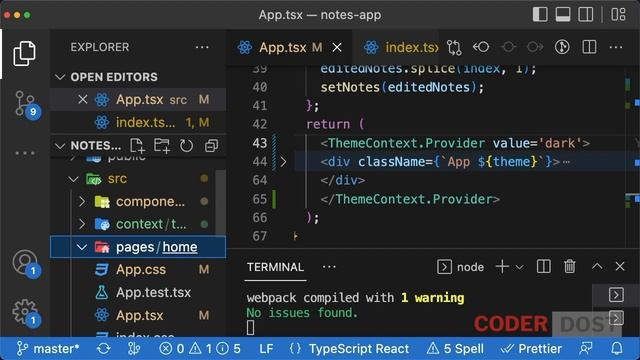Customize layout icon in title bar
This screenshot has width=640, height=360.
(x=618, y=15)
